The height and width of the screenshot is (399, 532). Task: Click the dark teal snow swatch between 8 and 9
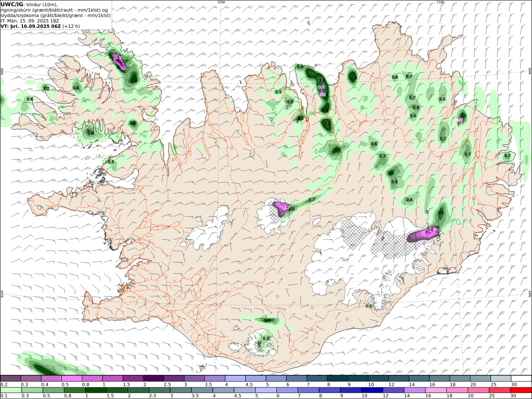[x=337, y=379]
